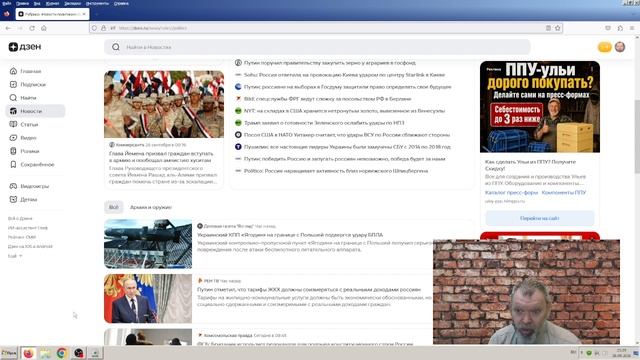
Task: Click the browser Home icon
Action: click(x=44, y=28)
